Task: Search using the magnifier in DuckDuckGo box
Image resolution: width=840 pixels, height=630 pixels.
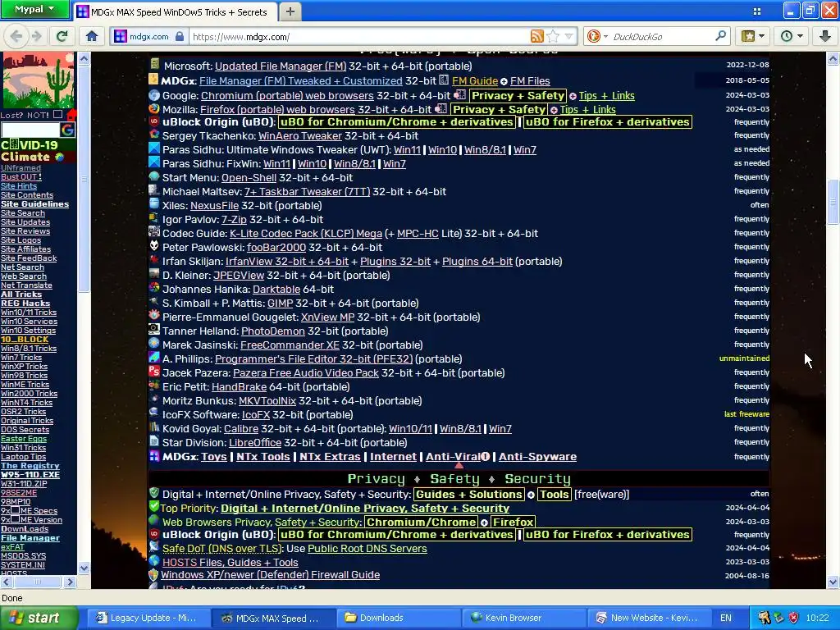Action: [720, 36]
